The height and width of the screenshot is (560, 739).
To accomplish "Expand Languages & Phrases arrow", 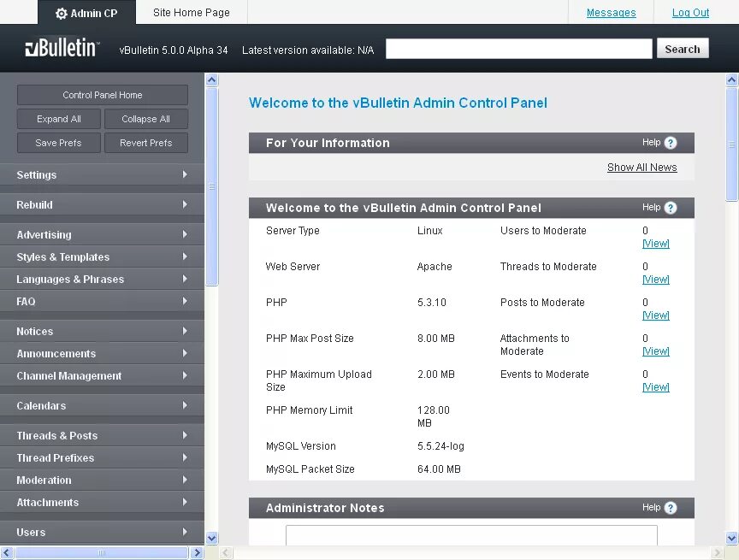I will coord(185,279).
